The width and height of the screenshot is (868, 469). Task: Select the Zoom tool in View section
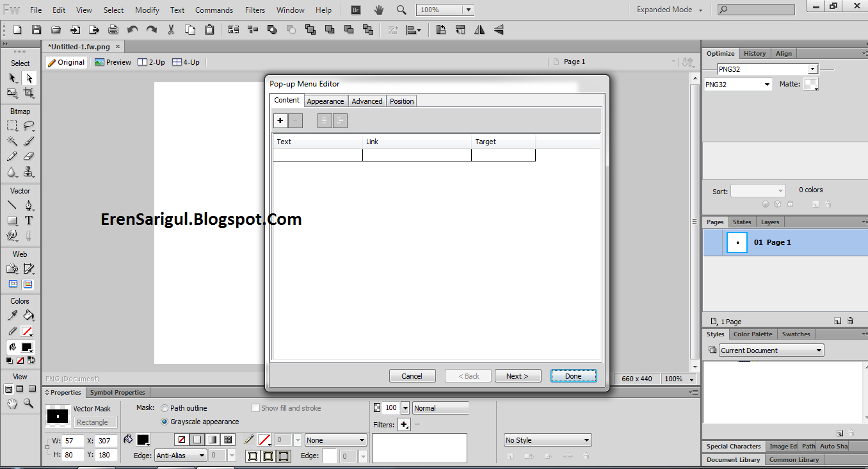pos(29,404)
